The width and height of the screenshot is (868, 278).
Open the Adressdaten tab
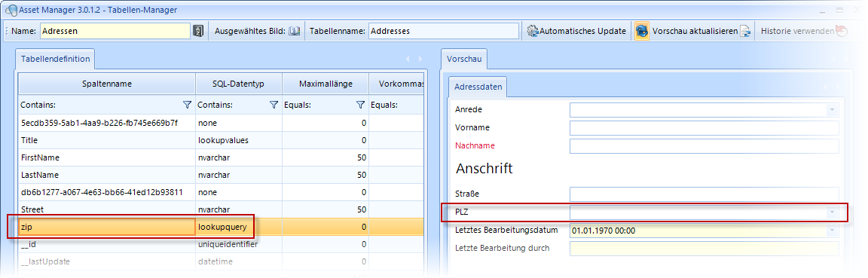[478, 87]
